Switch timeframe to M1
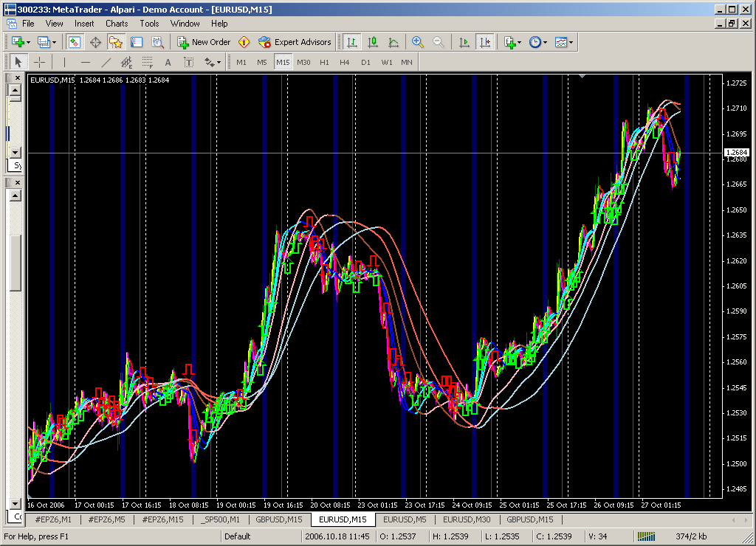The width and height of the screenshot is (756, 546). (241, 62)
